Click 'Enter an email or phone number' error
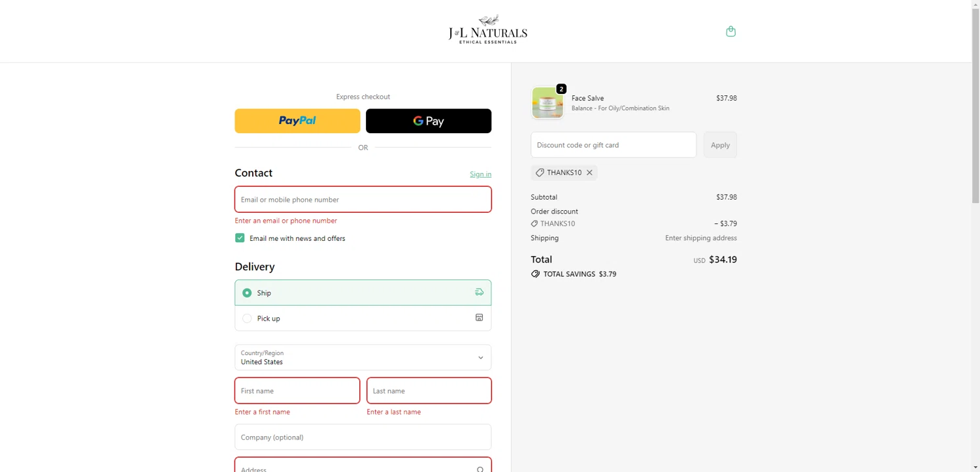Viewport: 980px width, 472px height. click(286, 221)
